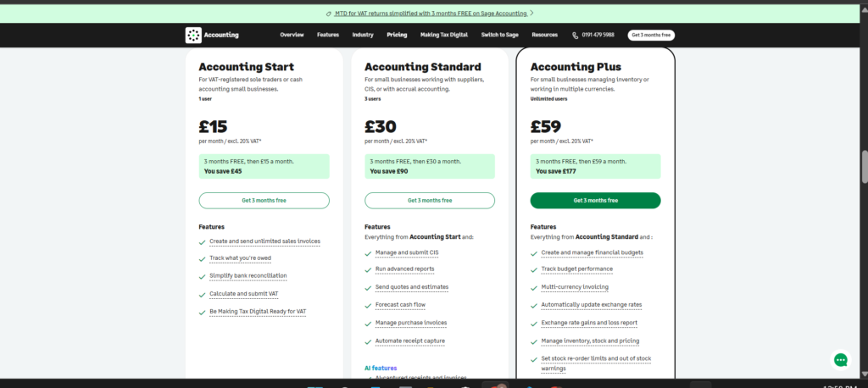Viewport: 868px width, 388px height.
Task: Click the header Get 3 months free button
Action: coord(651,35)
